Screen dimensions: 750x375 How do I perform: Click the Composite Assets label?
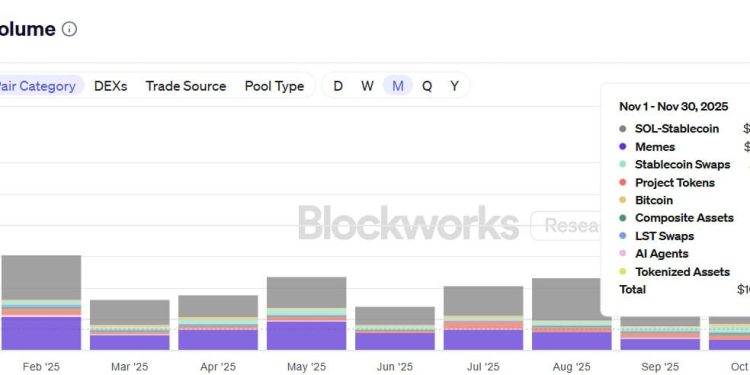click(684, 218)
